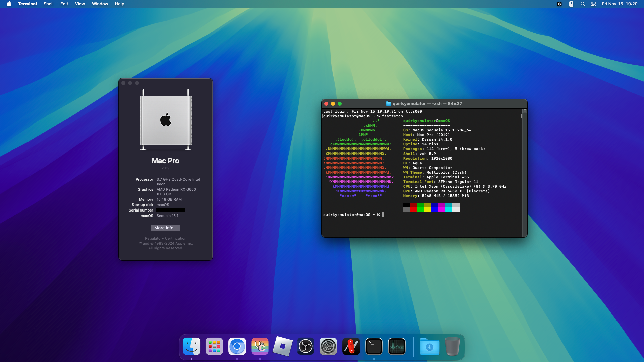Launch Chromium from the dock
644x362 pixels.
coord(237,346)
